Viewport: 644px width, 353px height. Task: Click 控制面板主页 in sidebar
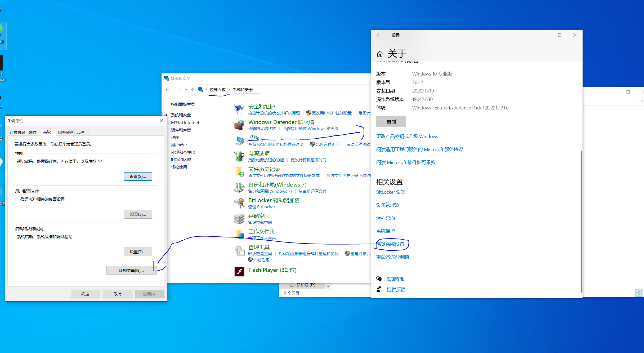[183, 104]
